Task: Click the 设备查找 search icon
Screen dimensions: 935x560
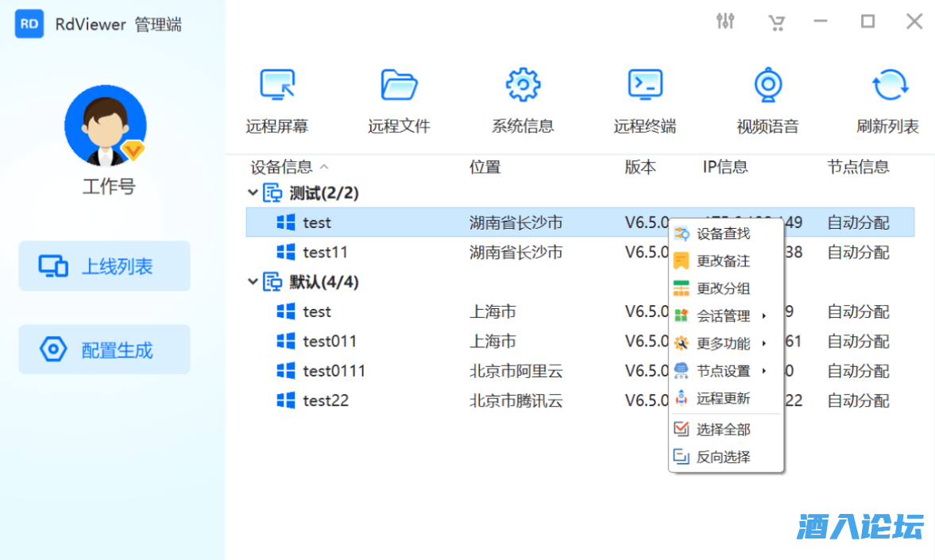Action: [x=681, y=234]
